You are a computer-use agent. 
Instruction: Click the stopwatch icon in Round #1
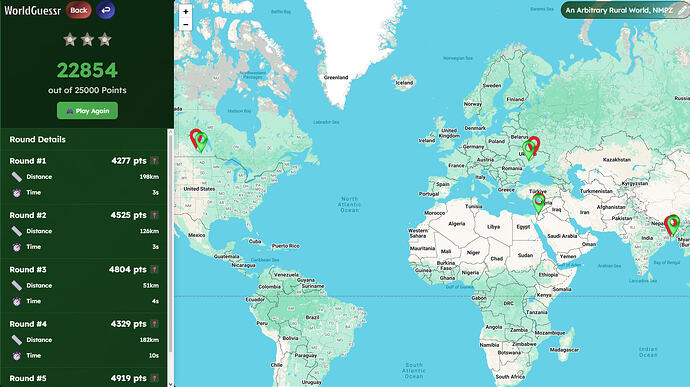[x=17, y=193]
